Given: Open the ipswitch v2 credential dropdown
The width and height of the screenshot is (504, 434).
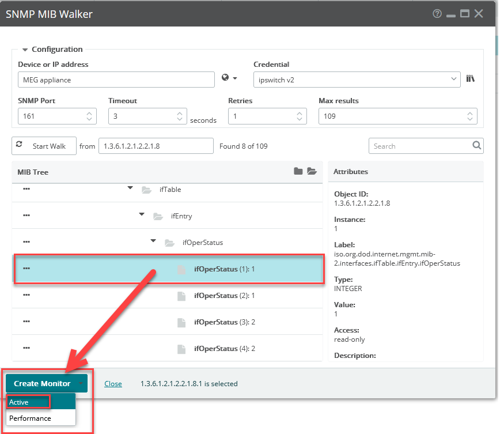Looking at the screenshot, I should [454, 78].
